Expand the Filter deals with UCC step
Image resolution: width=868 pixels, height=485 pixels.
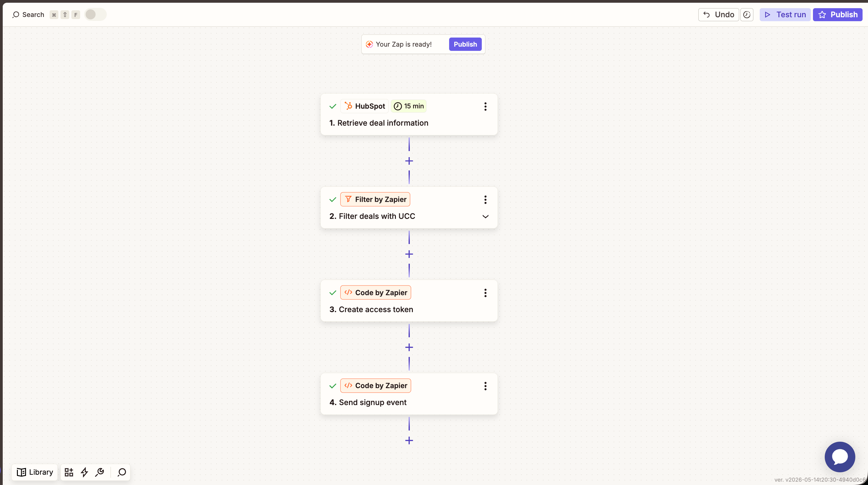485,216
